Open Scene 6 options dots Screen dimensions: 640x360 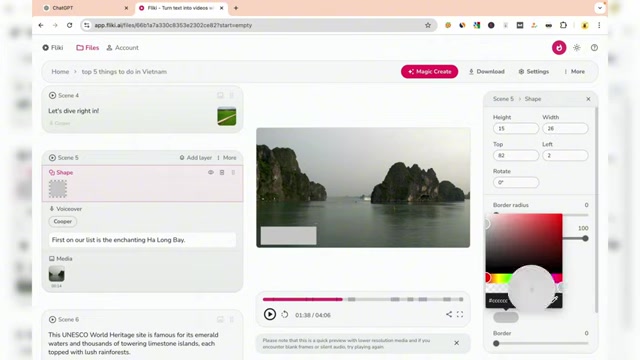[x=231, y=320]
